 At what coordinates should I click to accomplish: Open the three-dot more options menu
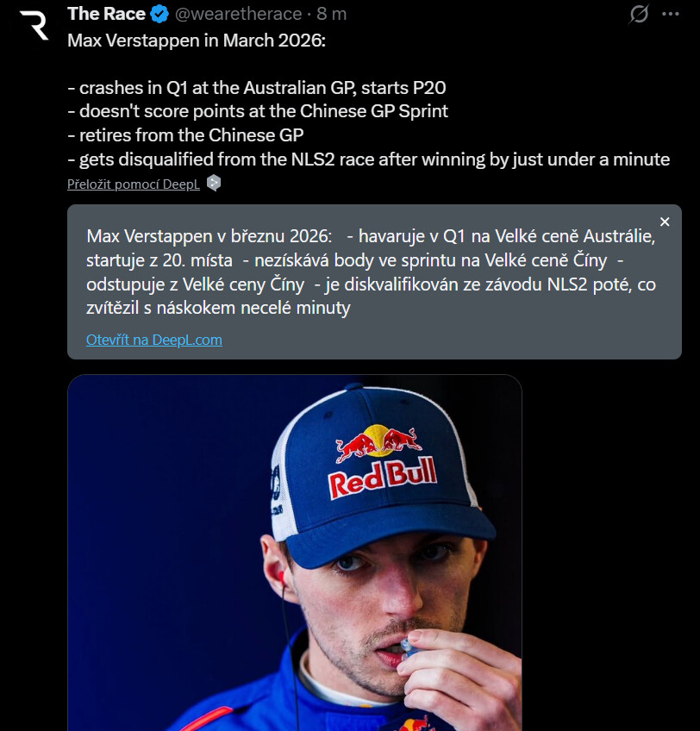click(x=670, y=14)
